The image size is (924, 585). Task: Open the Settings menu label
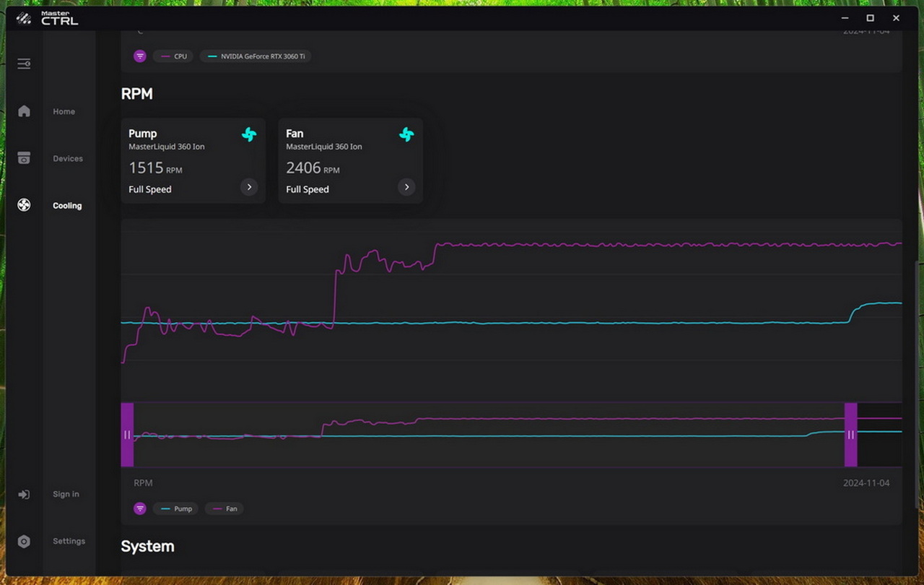pos(69,541)
